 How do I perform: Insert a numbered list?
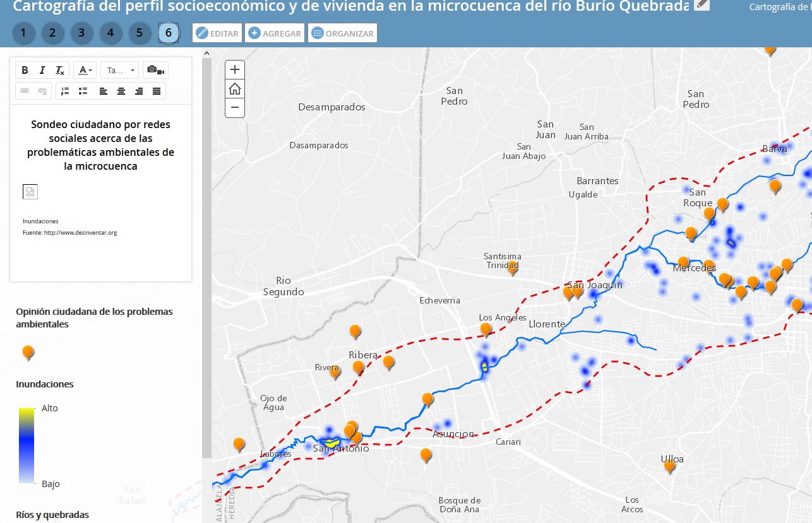click(x=64, y=91)
